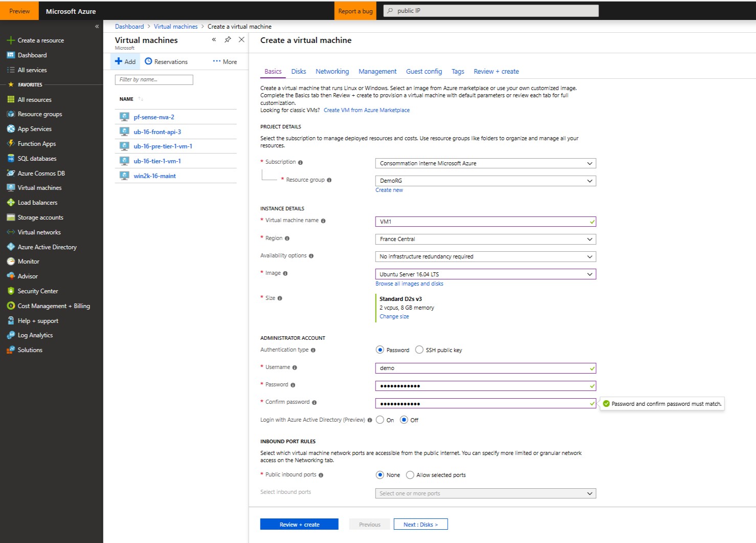Click Browse all images and disks link
Viewport: 756px width, 543px height.
(409, 284)
